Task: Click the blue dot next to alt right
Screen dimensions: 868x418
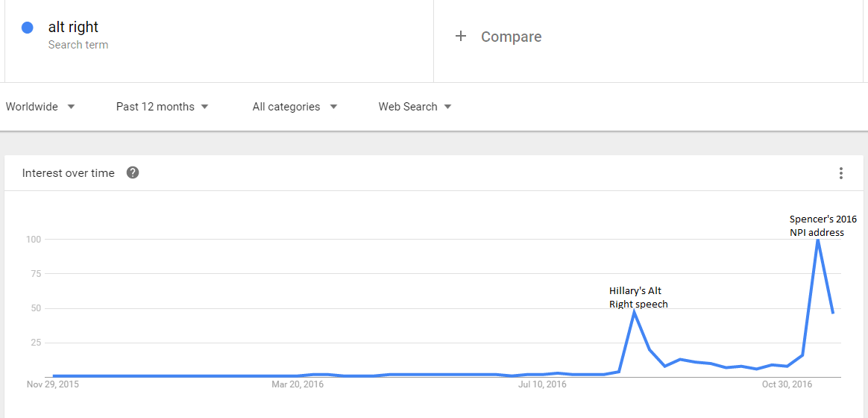Action: point(27,27)
